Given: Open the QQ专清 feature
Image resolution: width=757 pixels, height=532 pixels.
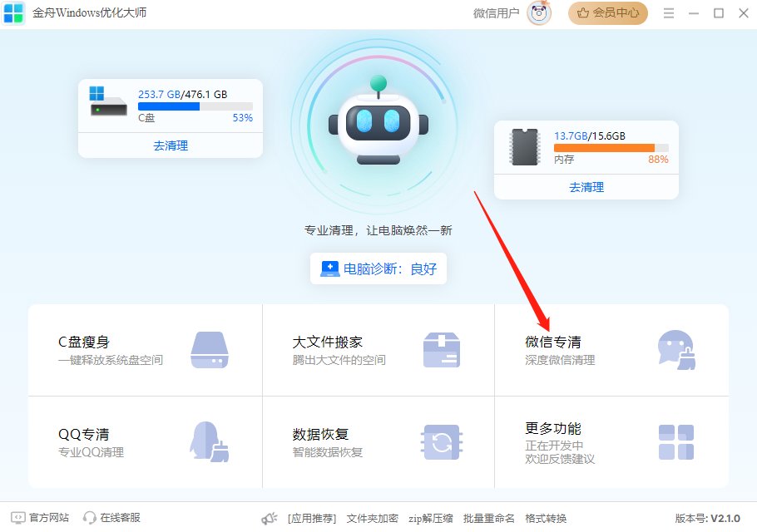Looking at the screenshot, I should click(x=146, y=442).
